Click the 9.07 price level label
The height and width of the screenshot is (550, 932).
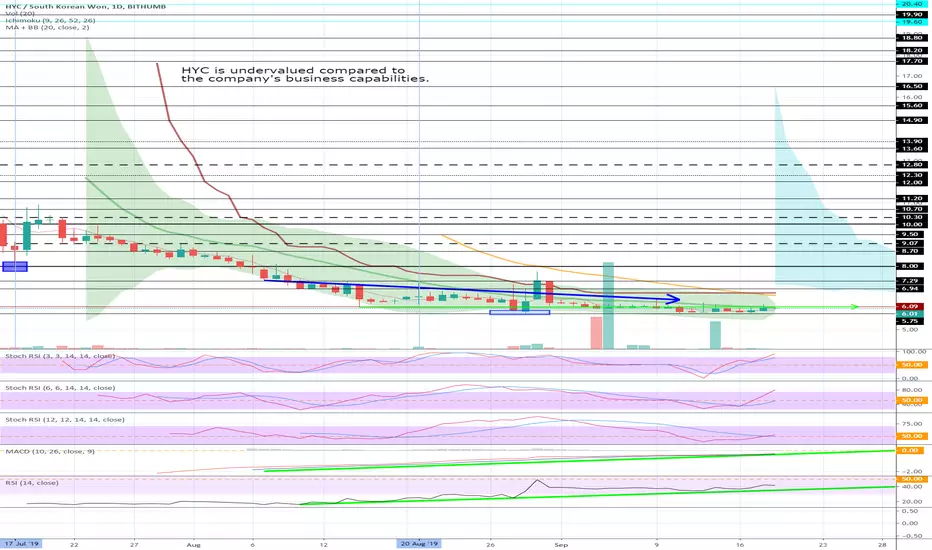(x=912, y=243)
